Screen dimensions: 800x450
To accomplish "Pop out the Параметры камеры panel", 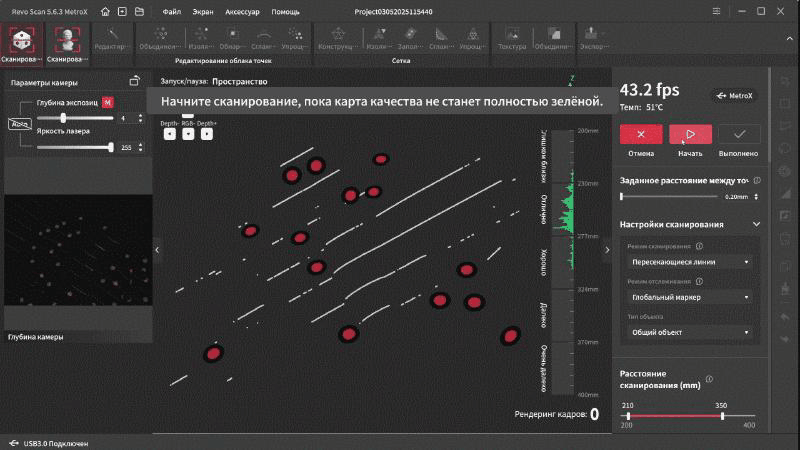I will [x=135, y=82].
